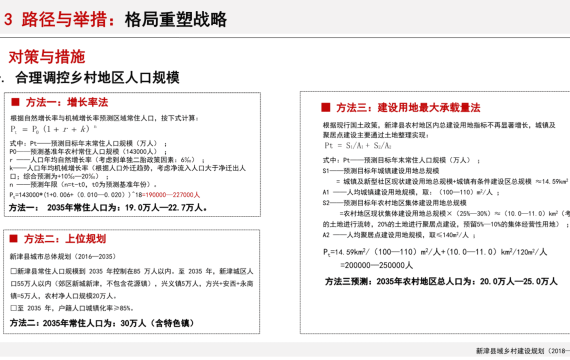Select the line "S2——预测目标年农村地区集体建设用地总规模"
Image resolution: width=570 pixels, height=360 pixels.
[x=394, y=203]
